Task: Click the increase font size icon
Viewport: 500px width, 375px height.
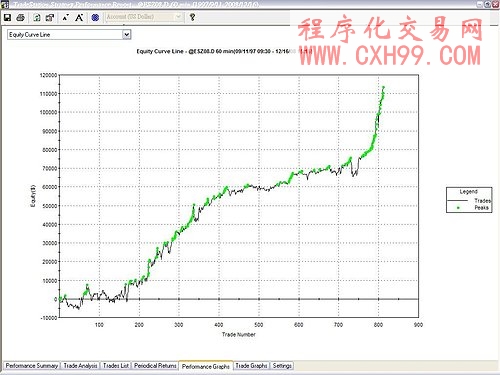Action: (x=79, y=17)
